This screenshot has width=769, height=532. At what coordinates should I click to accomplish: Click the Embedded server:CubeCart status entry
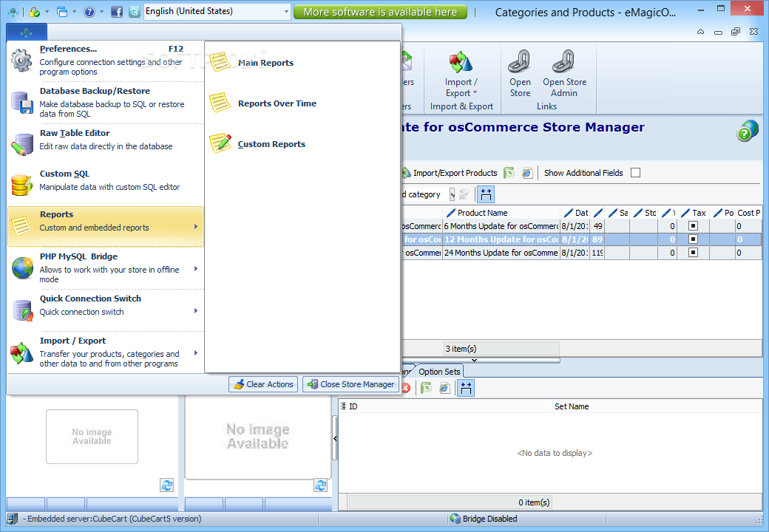coord(114,518)
